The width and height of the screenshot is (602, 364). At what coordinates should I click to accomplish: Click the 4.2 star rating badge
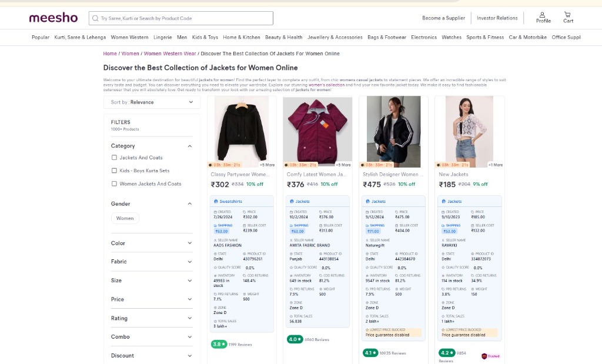447,353
